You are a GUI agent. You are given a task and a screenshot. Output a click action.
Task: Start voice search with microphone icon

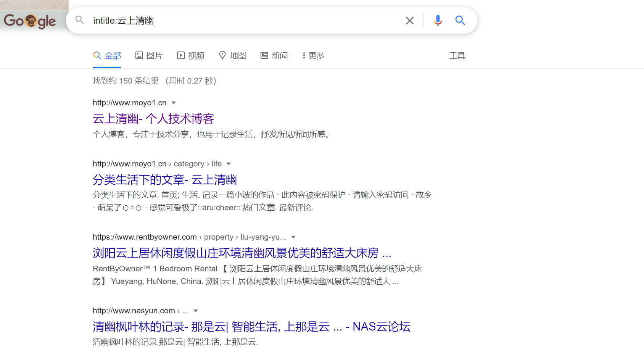438,21
